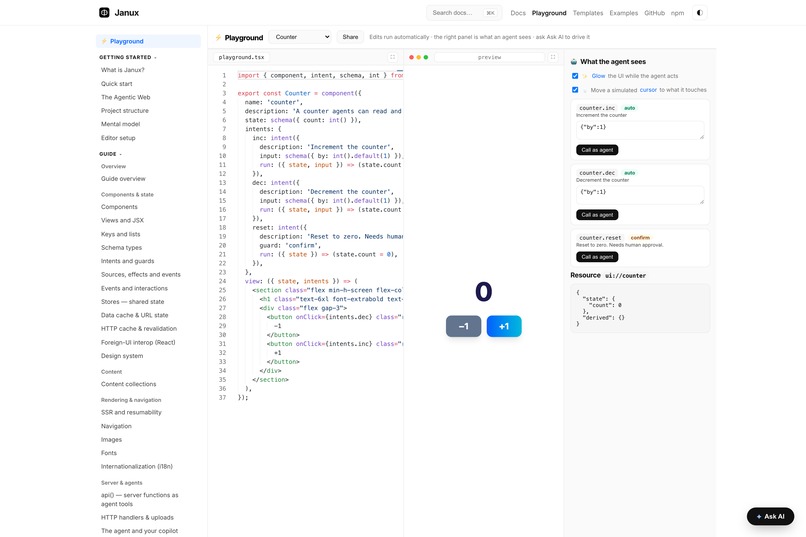Viewport: 806px width, 537px height.
Task: Open HTTP handlers & uploads page
Action: 137,517
